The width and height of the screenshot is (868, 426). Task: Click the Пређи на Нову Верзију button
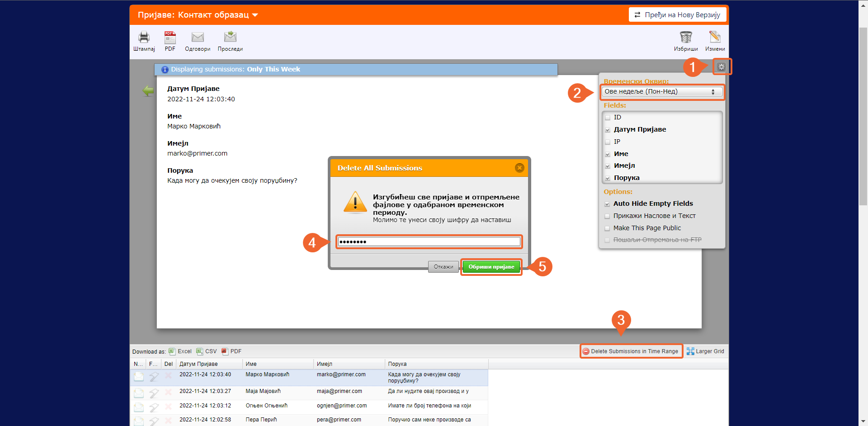[677, 14]
